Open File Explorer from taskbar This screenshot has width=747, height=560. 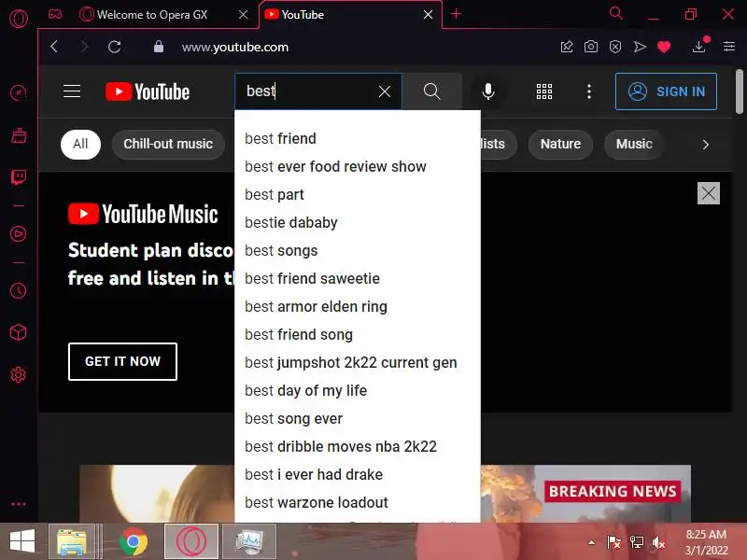click(73, 542)
